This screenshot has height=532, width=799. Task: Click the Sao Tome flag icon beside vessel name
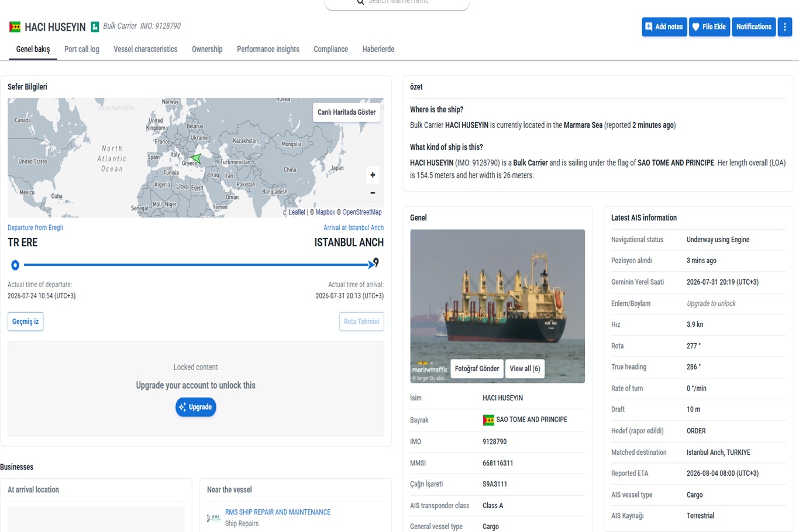15,27
